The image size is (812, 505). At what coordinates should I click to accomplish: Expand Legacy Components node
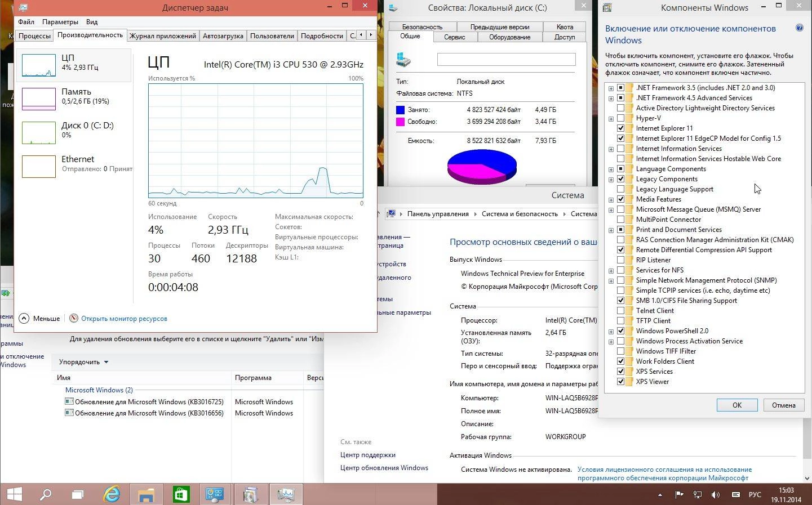(x=611, y=179)
